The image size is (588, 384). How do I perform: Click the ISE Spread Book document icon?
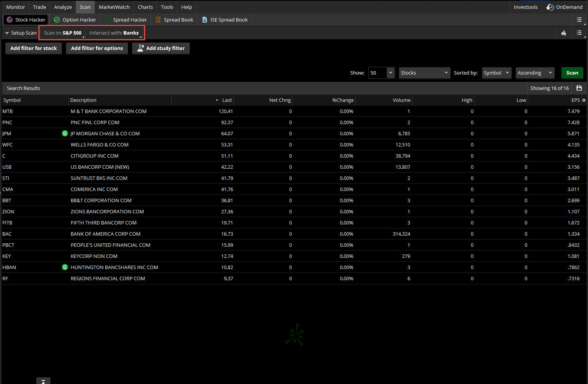click(205, 20)
